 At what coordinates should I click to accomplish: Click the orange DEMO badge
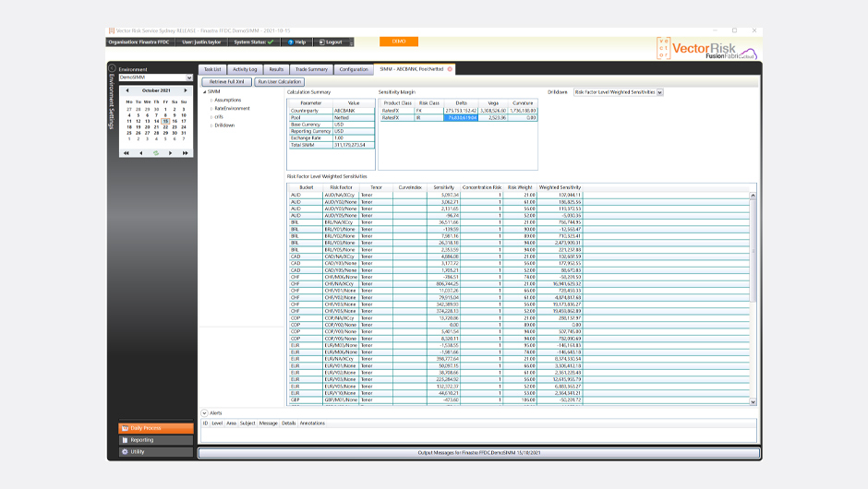click(399, 42)
